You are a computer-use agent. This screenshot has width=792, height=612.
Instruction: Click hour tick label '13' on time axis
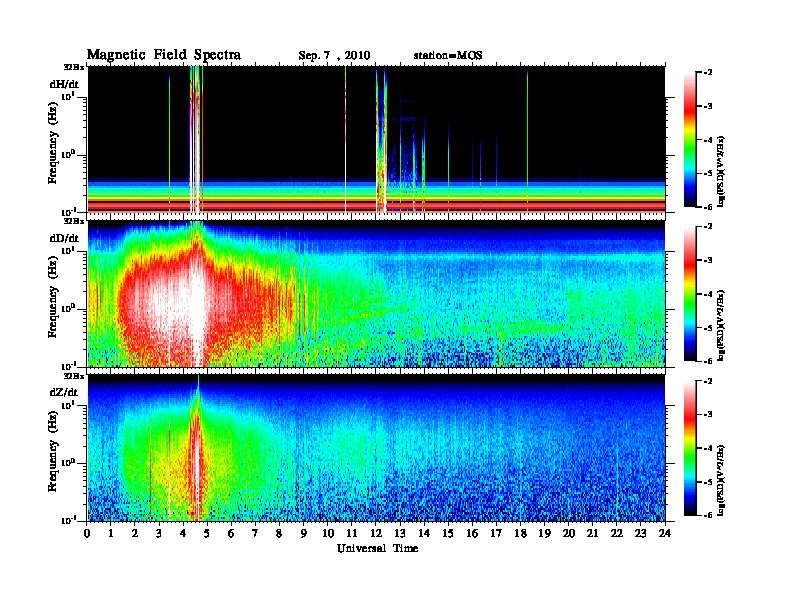click(400, 534)
